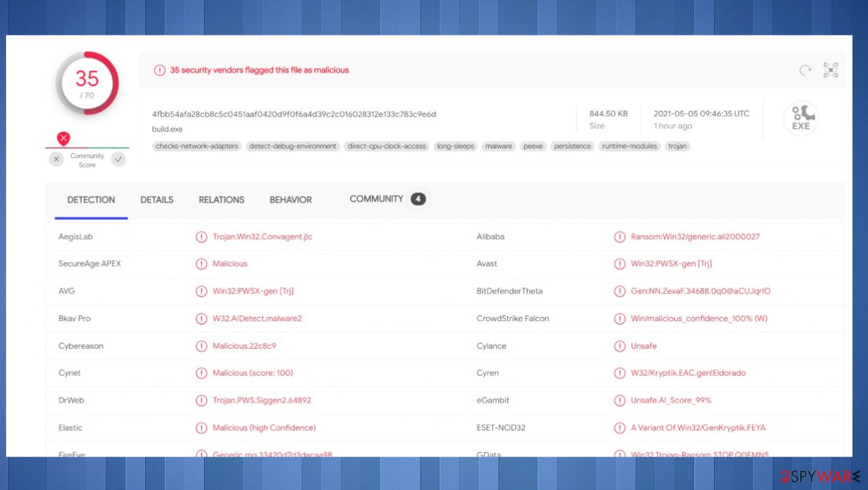The height and width of the screenshot is (490, 868).
Task: Click the Ransom:Win32/generic.ali2000027 detection
Action: tap(695, 237)
